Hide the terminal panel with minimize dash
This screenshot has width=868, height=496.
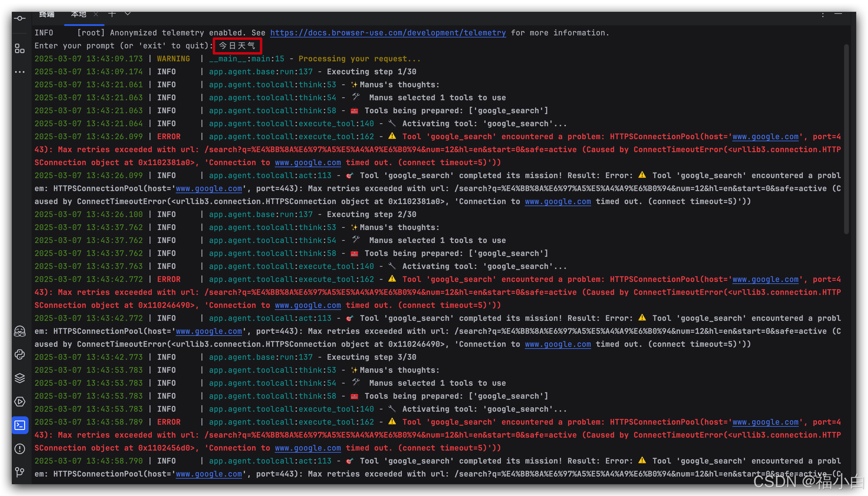(x=838, y=14)
